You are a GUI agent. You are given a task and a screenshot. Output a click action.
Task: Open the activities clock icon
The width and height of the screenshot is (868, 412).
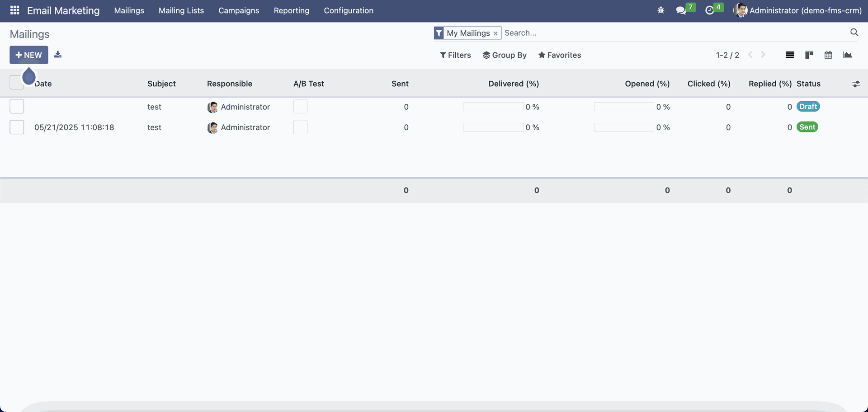point(709,10)
